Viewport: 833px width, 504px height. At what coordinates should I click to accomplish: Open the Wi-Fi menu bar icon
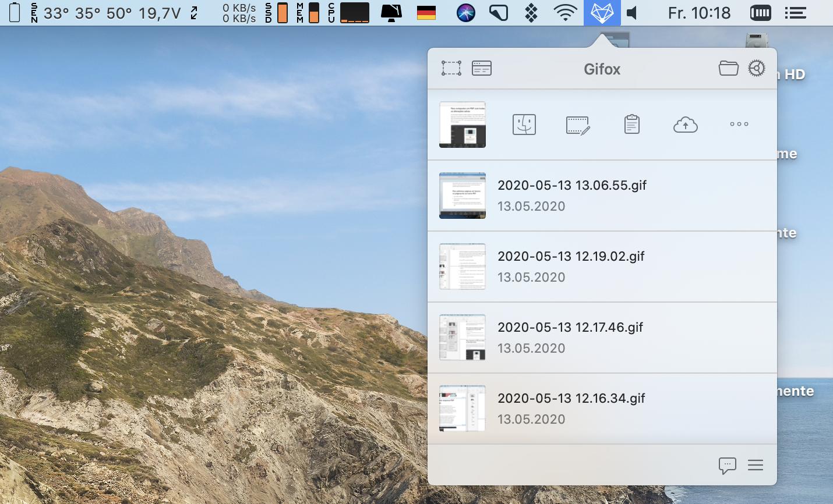pos(565,13)
